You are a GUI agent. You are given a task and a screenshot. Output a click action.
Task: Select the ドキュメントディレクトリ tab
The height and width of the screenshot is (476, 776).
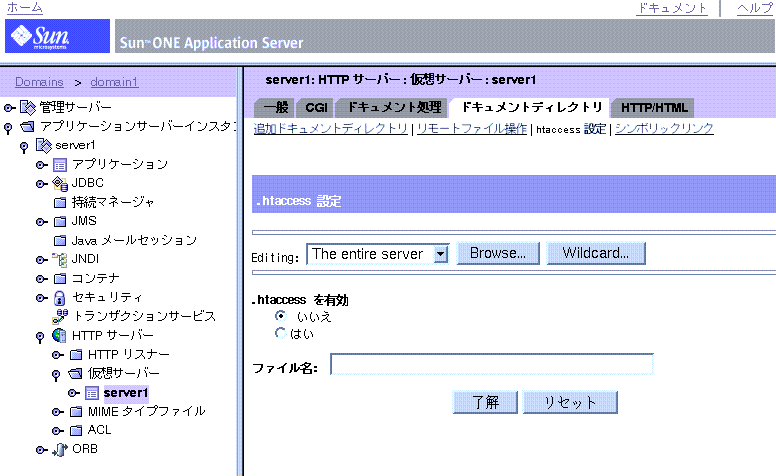point(531,107)
